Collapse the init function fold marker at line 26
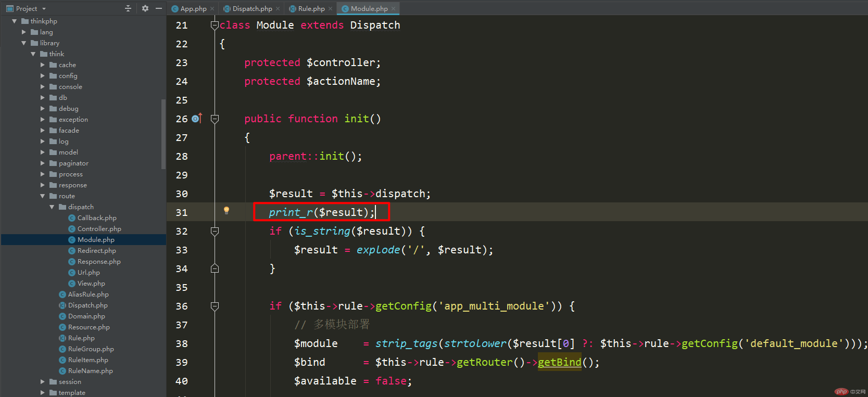The height and width of the screenshot is (397, 868). pos(215,119)
